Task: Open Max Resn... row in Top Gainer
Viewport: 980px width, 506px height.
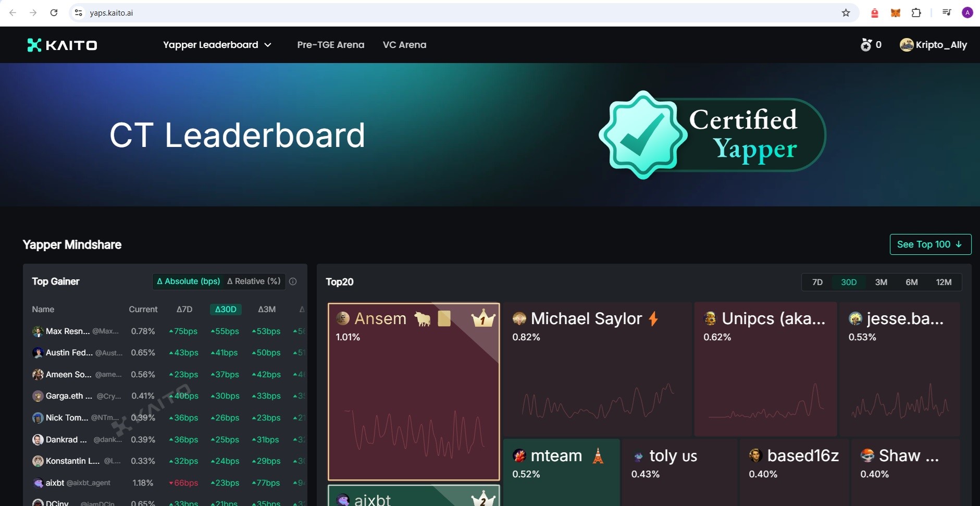Action: point(68,331)
